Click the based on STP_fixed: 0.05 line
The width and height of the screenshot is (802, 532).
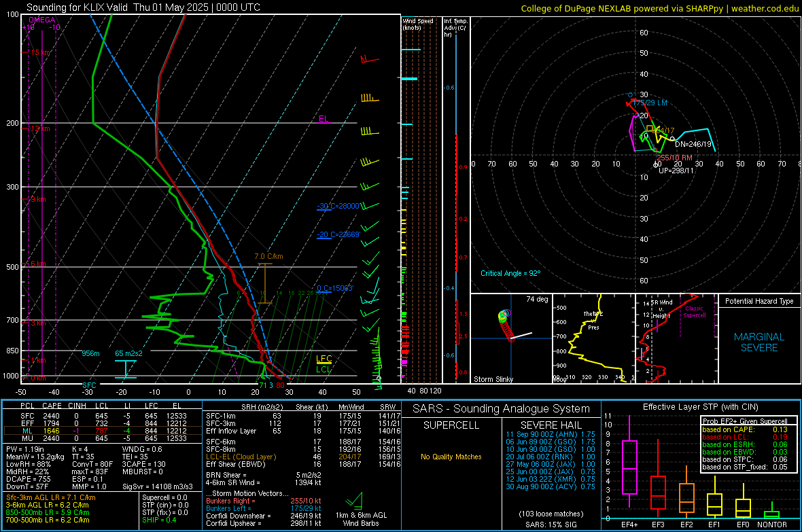click(745, 467)
